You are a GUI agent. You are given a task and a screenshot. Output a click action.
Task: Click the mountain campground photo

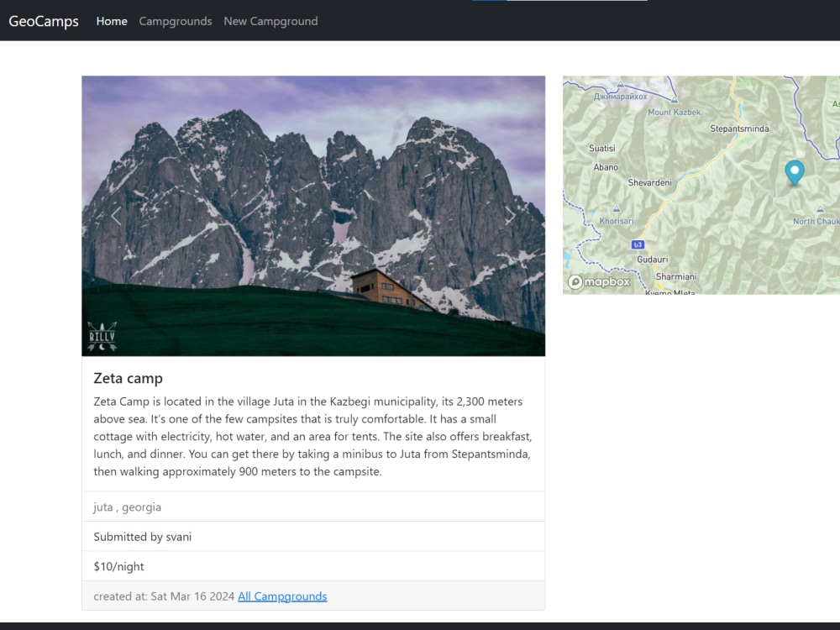pos(313,216)
